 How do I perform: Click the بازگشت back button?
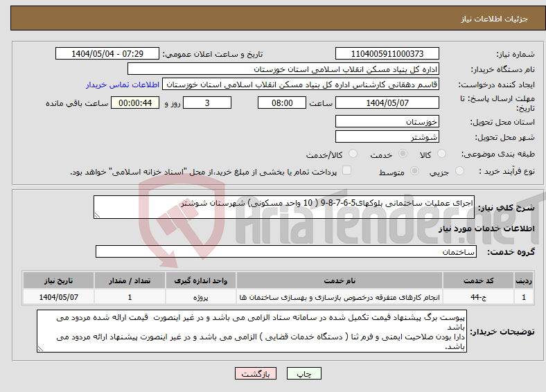[256, 373]
